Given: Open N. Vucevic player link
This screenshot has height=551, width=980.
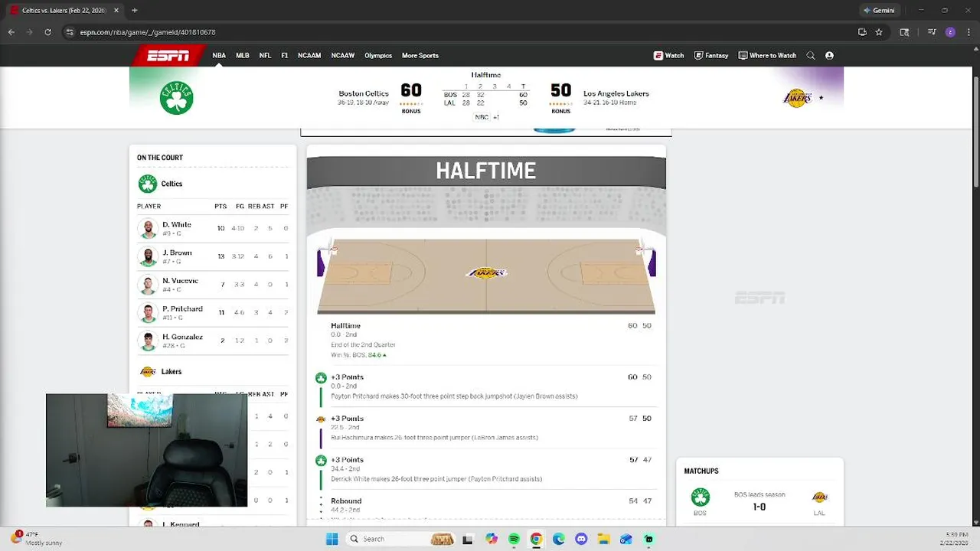Looking at the screenshot, I should [x=180, y=281].
